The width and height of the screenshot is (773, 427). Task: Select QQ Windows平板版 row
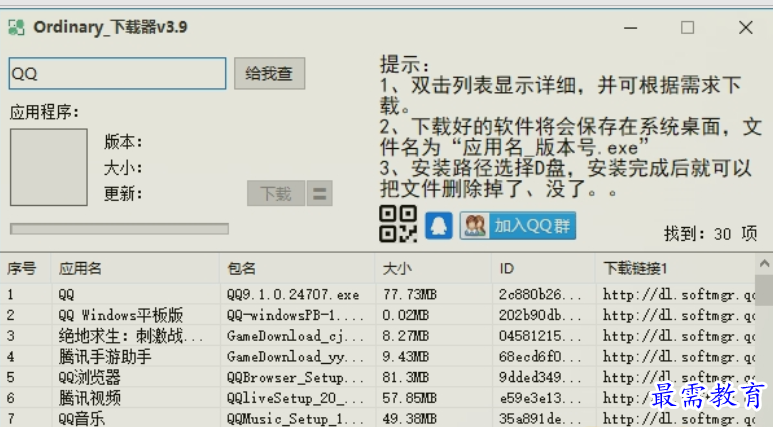(378, 315)
